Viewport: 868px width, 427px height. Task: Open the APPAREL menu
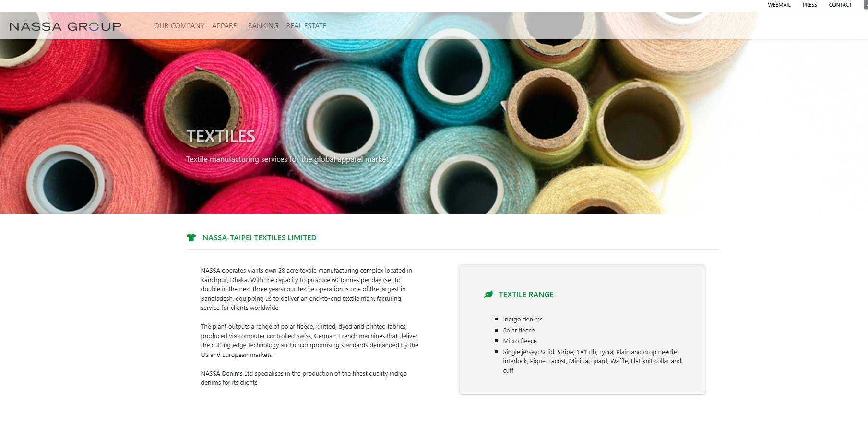pos(226,26)
